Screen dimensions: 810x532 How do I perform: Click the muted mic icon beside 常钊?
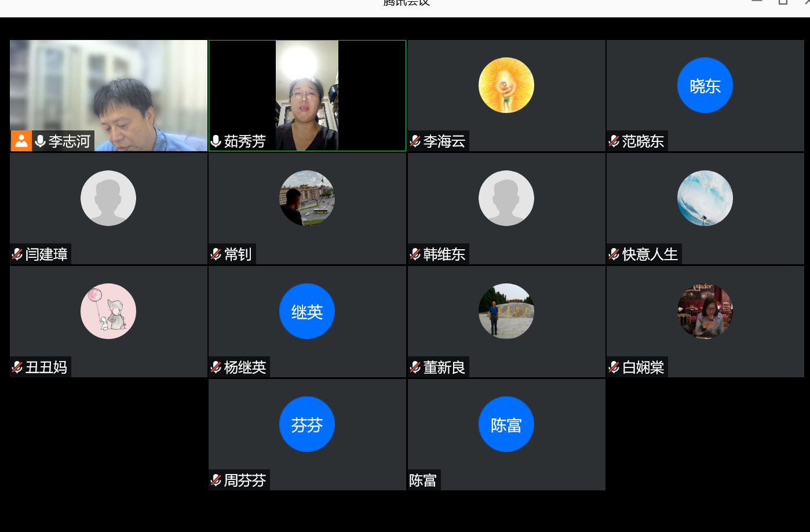216,254
